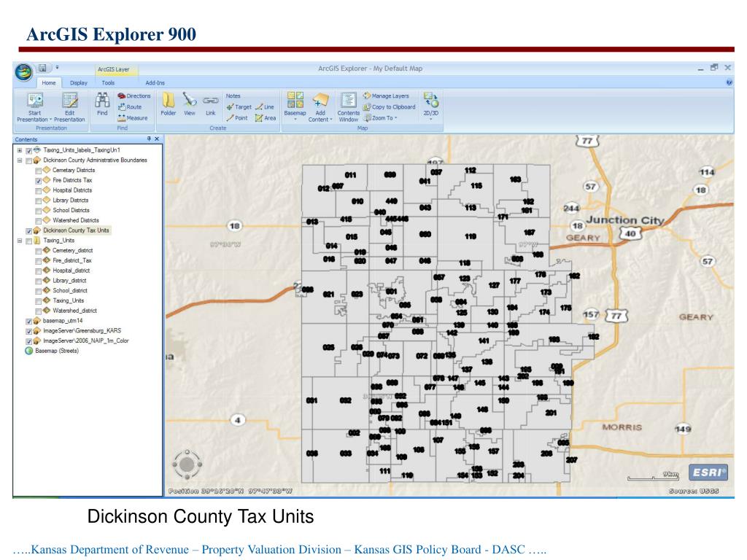The image size is (747, 560).
Task: Open the 2D/3D dropdown arrow
Action: [430, 120]
